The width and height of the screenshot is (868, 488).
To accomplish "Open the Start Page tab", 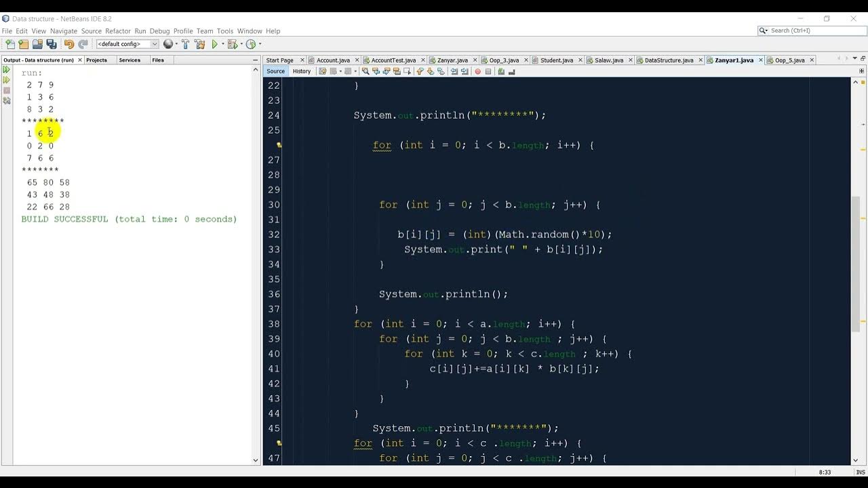I will click(x=280, y=60).
